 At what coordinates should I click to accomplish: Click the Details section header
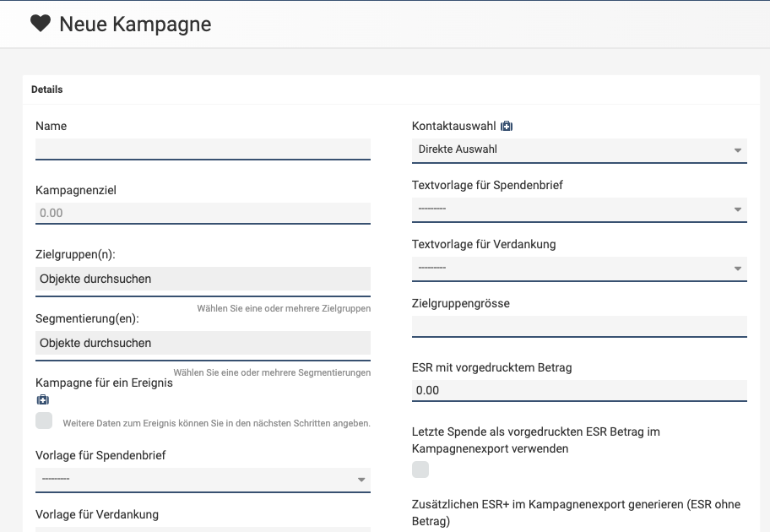[47, 90]
